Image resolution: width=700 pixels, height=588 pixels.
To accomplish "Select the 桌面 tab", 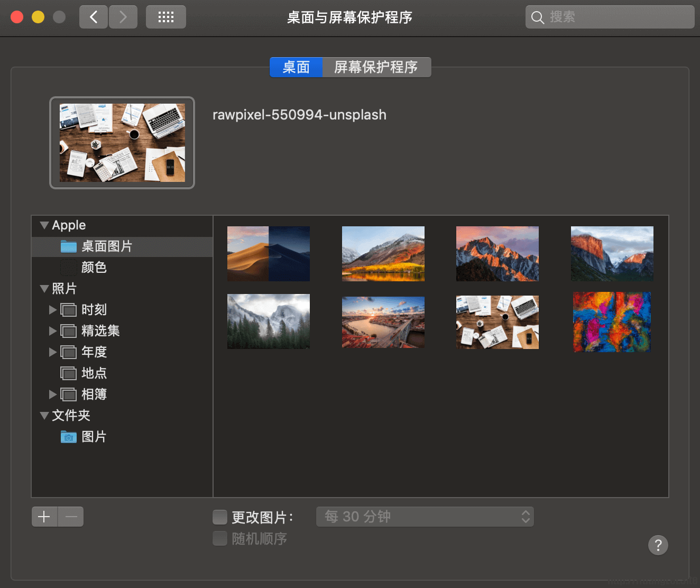I will point(296,67).
